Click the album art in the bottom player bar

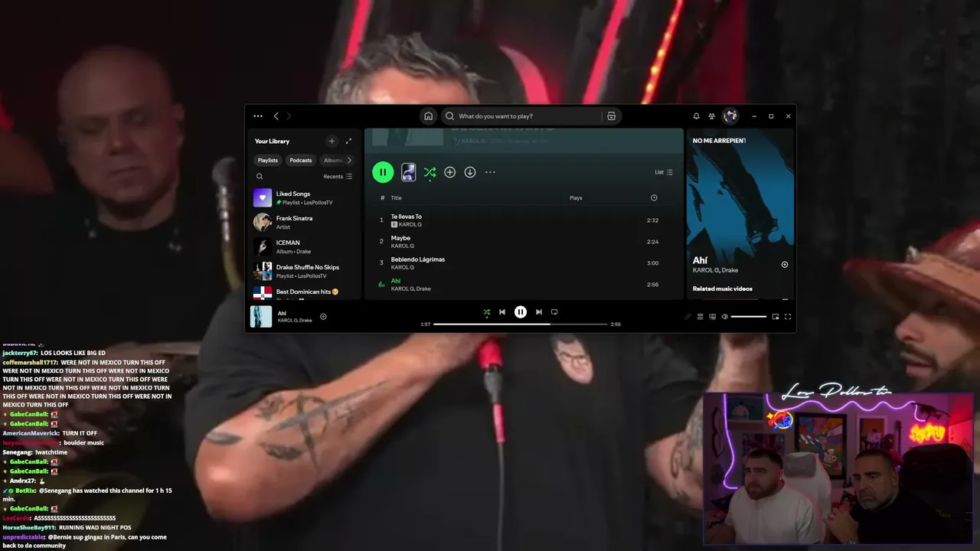[261, 316]
